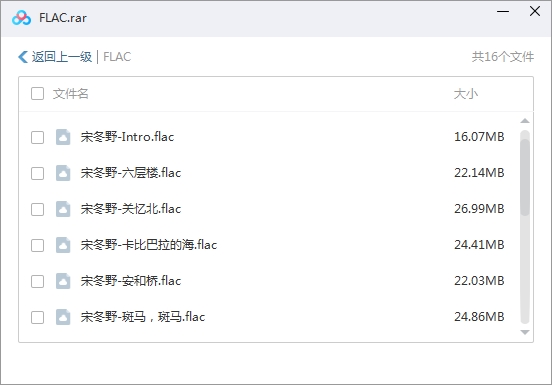Click the scroll down arrow of file list
This screenshot has width=552, height=385.
point(525,332)
